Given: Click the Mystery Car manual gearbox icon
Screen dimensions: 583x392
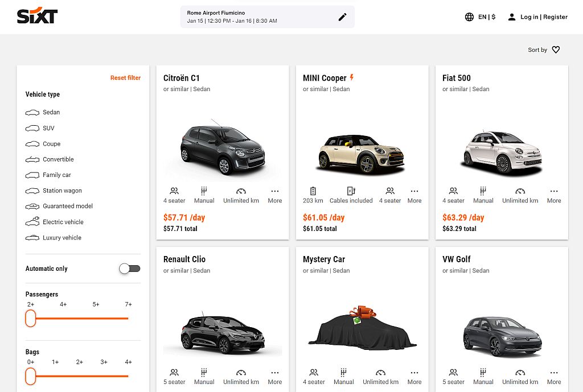Looking at the screenshot, I should click(x=343, y=372).
